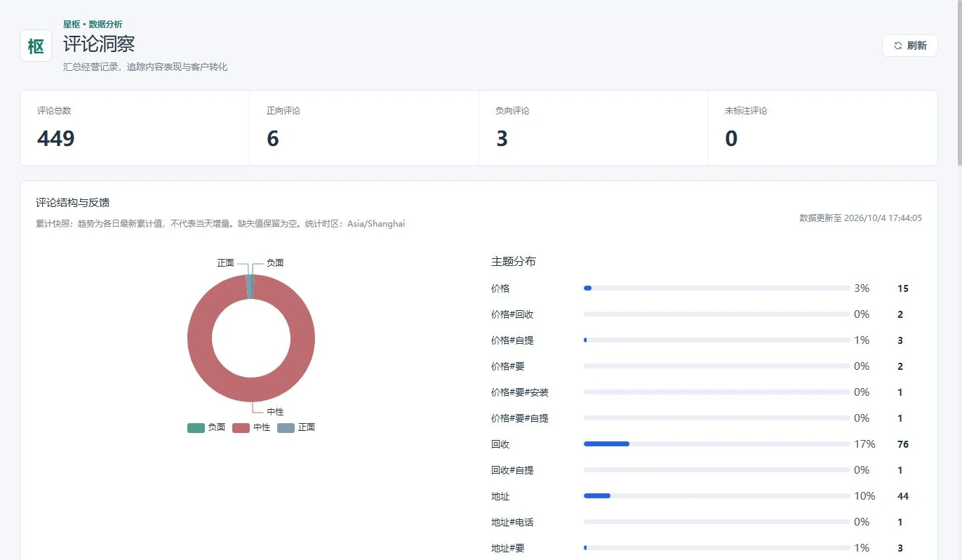Screen dimensions: 962x560
Task: Select the 价格#回收 topic label
Action: click(x=512, y=314)
